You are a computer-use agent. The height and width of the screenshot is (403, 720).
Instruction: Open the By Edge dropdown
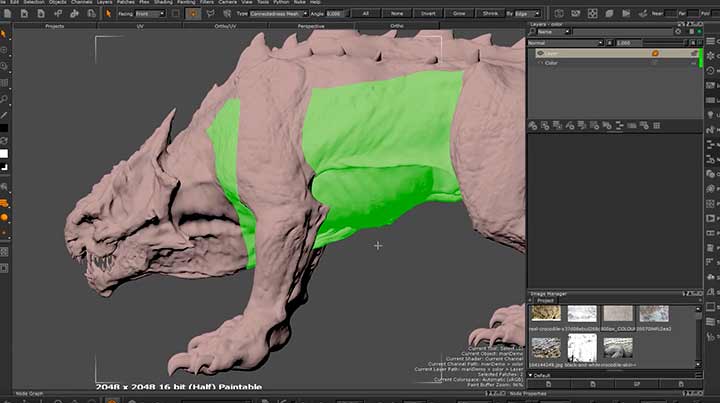(x=527, y=14)
